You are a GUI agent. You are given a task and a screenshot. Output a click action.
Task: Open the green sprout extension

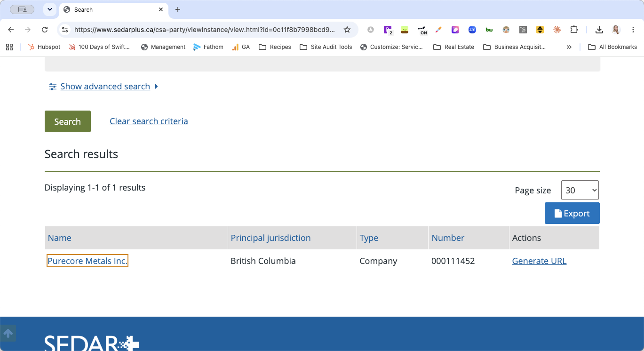(405, 30)
